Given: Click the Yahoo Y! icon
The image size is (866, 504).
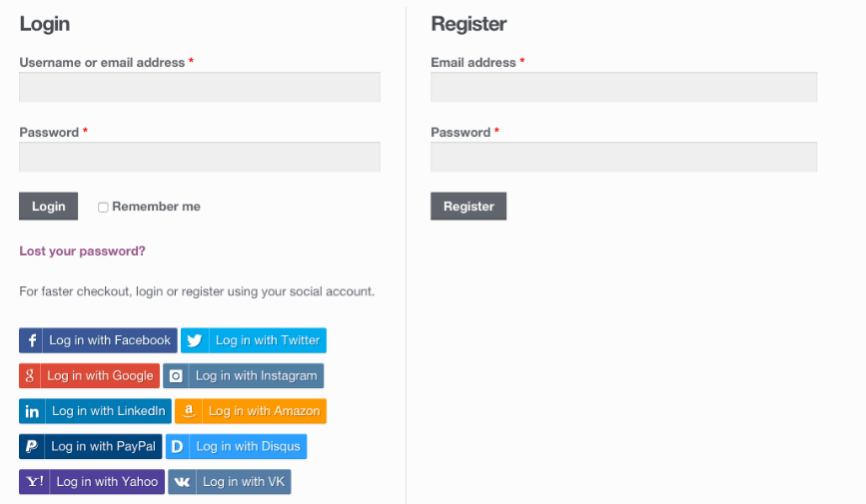Looking at the screenshot, I should coord(34,482).
